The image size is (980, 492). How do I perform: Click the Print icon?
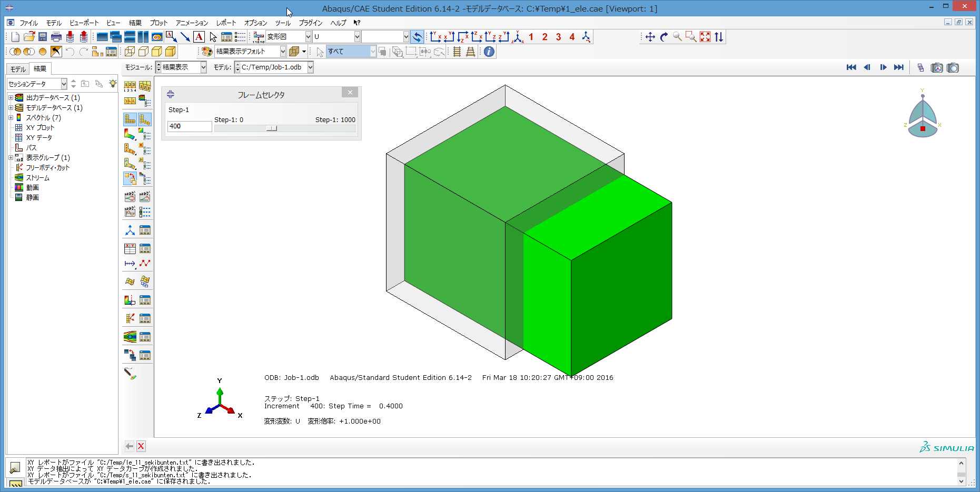tap(56, 37)
